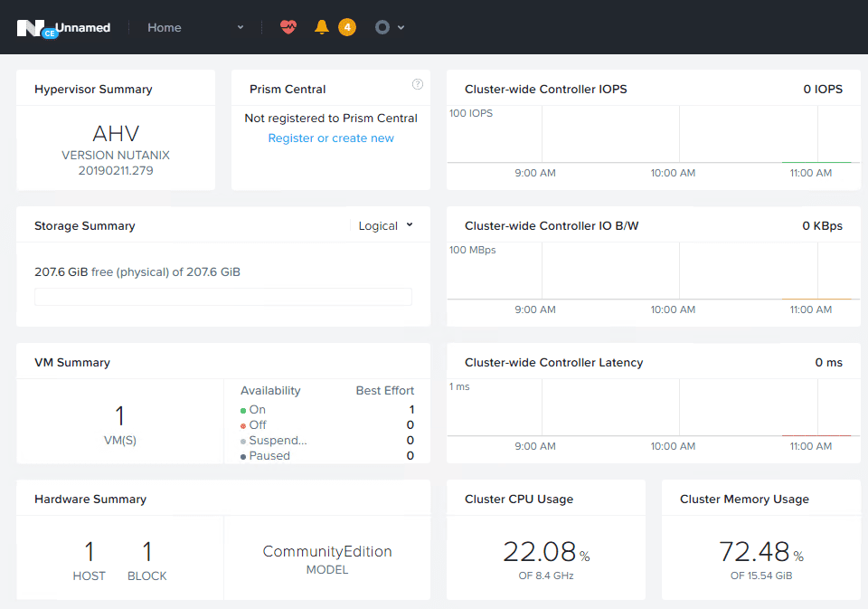Click the storage usage progress bar
Viewport: 868px width, 609px height.
tap(222, 297)
